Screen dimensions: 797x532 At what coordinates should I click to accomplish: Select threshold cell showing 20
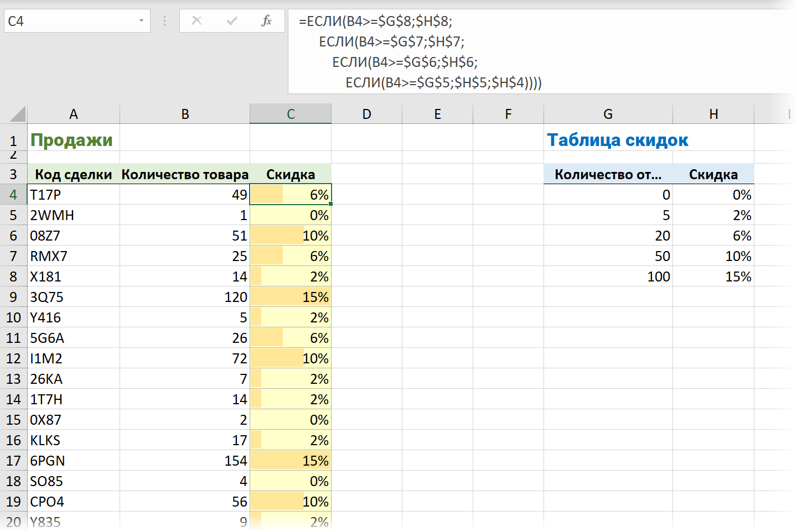coord(608,236)
